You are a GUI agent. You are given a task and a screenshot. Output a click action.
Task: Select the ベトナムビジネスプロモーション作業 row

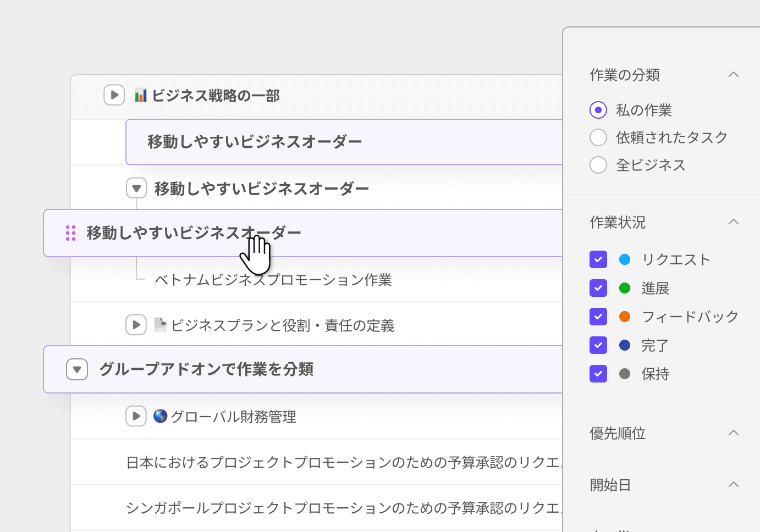point(317,280)
